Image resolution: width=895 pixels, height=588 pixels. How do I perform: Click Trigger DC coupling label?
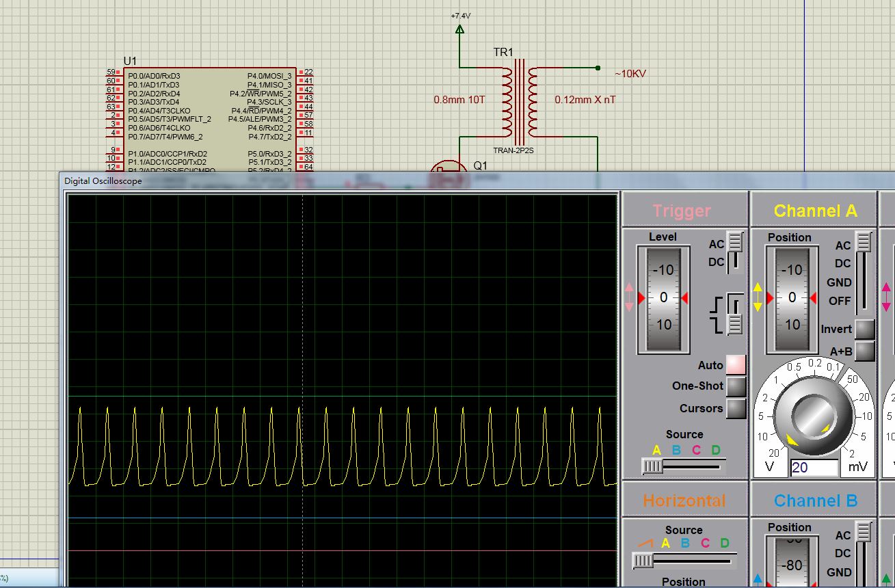click(x=716, y=262)
